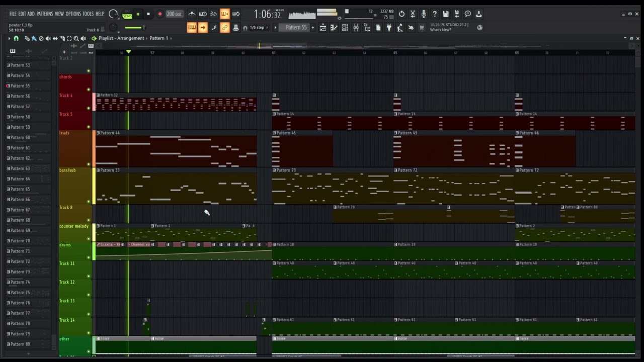Open playlist options menu arrow
The width and height of the screenshot is (644, 362).
tap(9, 38)
